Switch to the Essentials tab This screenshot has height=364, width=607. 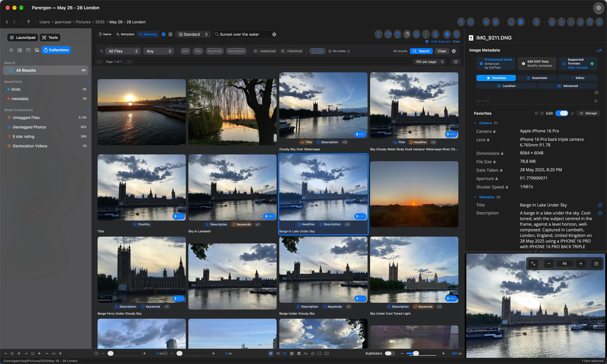tap(537, 78)
